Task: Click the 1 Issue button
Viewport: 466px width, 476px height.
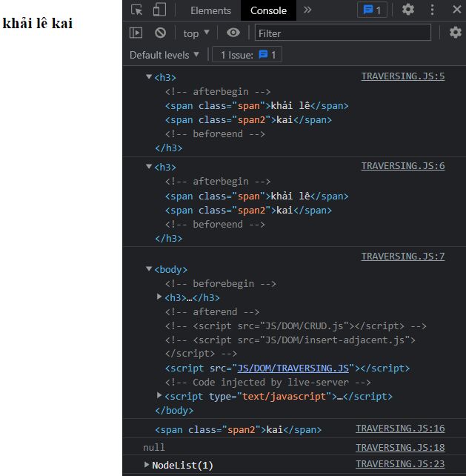Action: [x=247, y=55]
